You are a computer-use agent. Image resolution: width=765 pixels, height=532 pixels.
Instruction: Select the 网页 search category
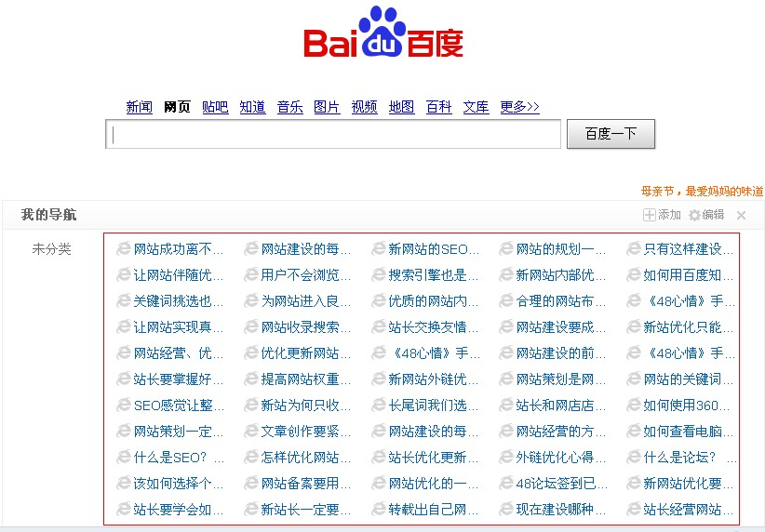point(177,107)
